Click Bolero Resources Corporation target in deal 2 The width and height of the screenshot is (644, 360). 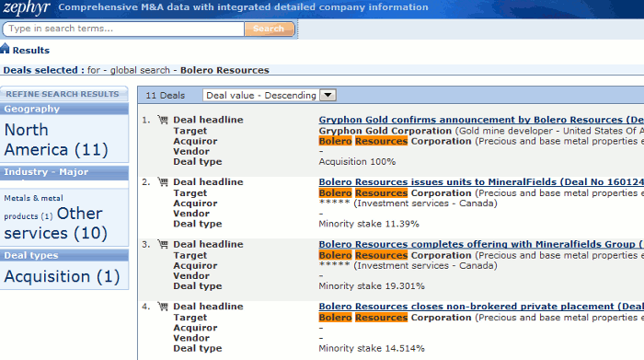pyautogui.click(x=395, y=192)
